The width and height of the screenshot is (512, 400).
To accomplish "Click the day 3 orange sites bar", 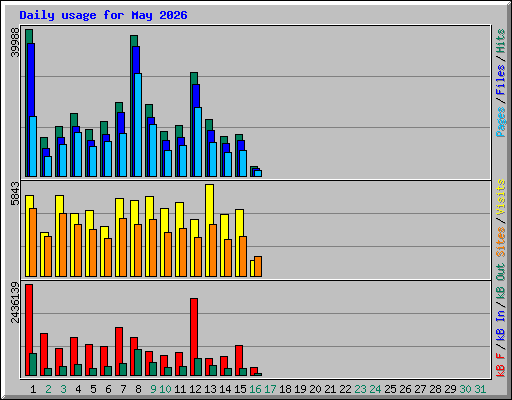I will click(x=63, y=245).
